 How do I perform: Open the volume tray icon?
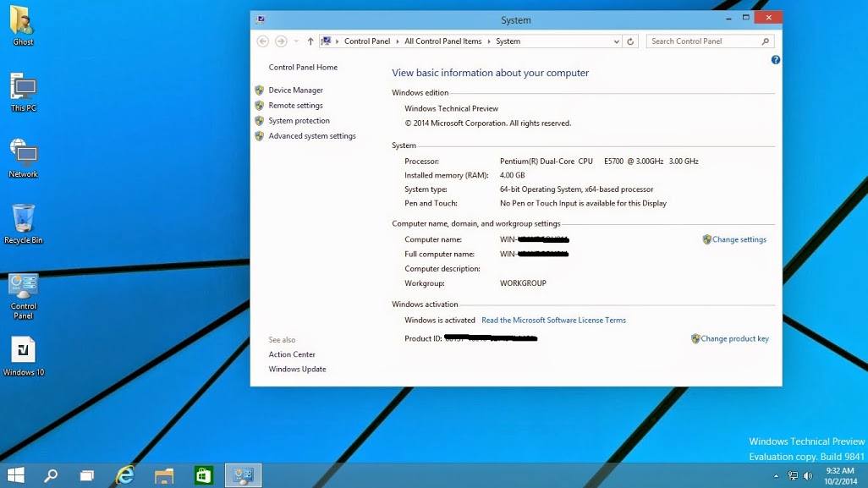pyautogui.click(x=808, y=476)
